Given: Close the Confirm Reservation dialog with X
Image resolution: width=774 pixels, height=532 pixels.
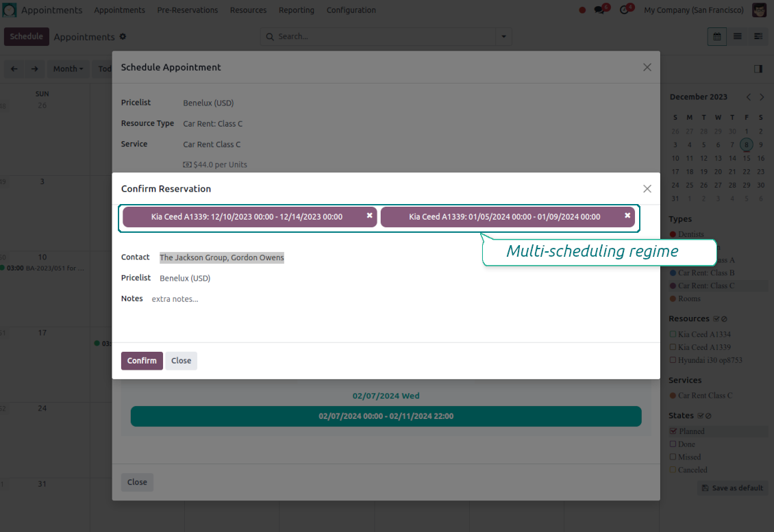Looking at the screenshot, I should pyautogui.click(x=647, y=188).
